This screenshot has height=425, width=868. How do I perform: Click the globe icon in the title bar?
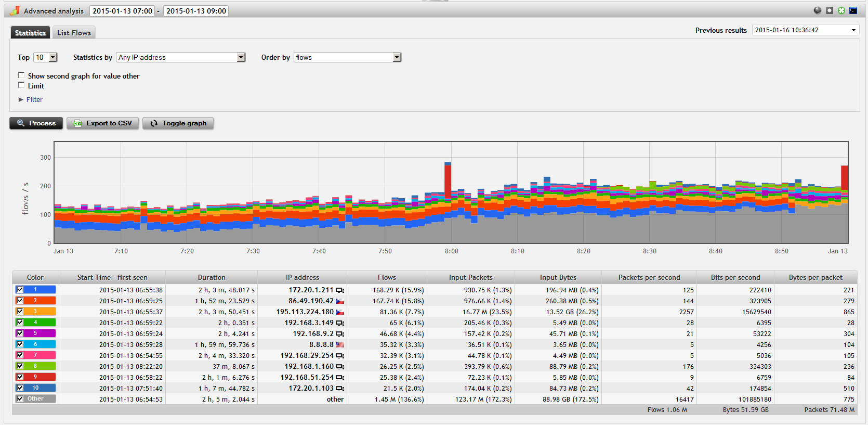pyautogui.click(x=818, y=10)
